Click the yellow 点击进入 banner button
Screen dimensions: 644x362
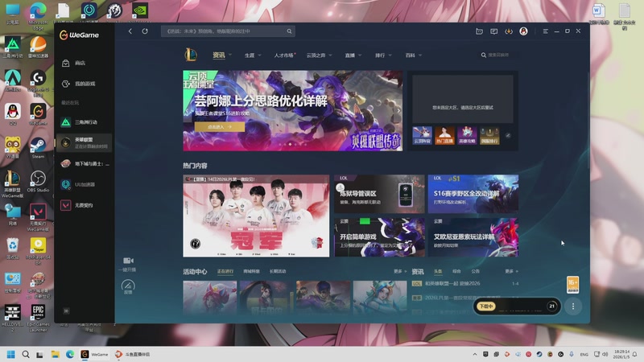[219, 127]
